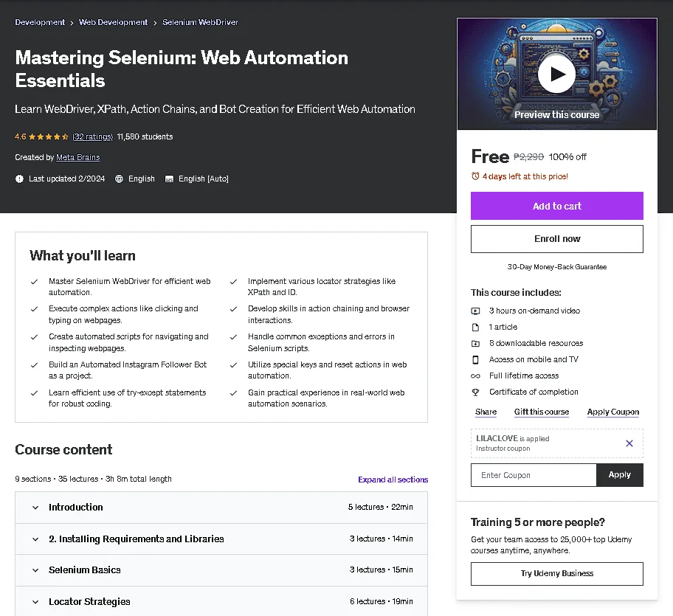Click checkmark beside Master Selenium WebDriver
This screenshot has height=616, width=673.
[35, 282]
